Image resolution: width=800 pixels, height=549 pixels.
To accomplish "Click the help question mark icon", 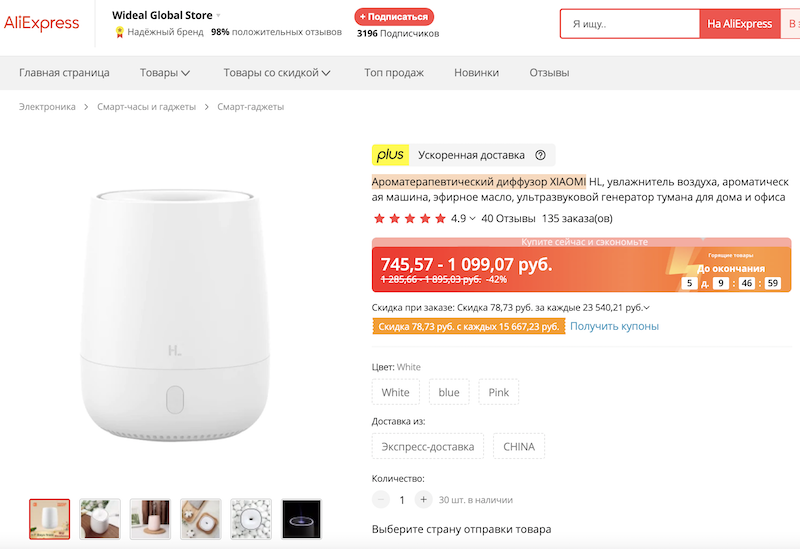I will click(540, 155).
